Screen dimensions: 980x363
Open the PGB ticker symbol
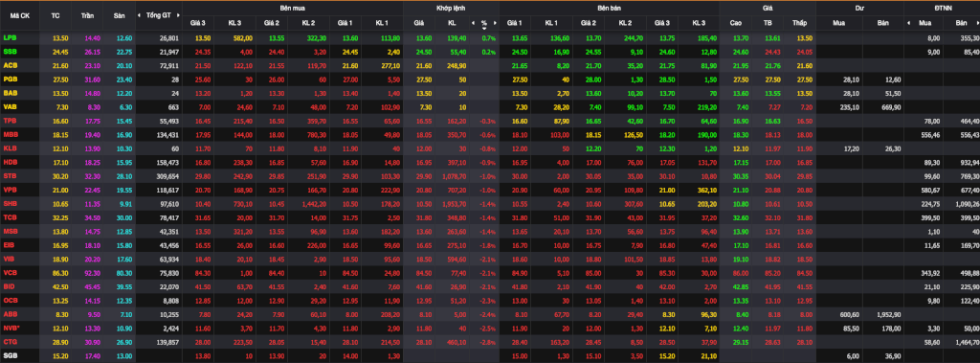[10, 79]
